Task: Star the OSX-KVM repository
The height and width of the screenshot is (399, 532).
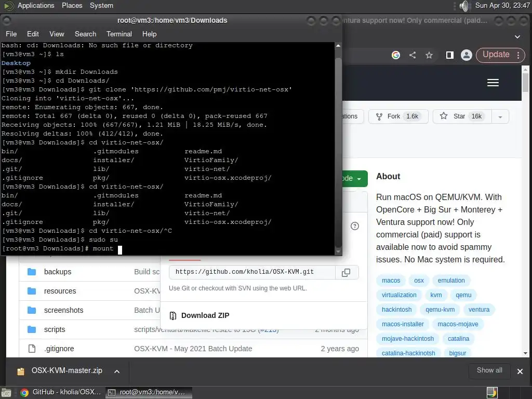Action: 462,116
